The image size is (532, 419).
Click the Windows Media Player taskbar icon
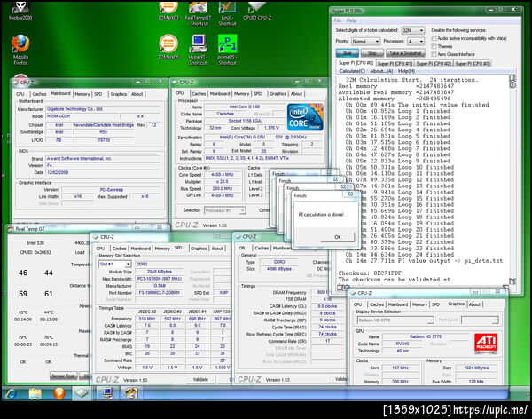click(59, 393)
